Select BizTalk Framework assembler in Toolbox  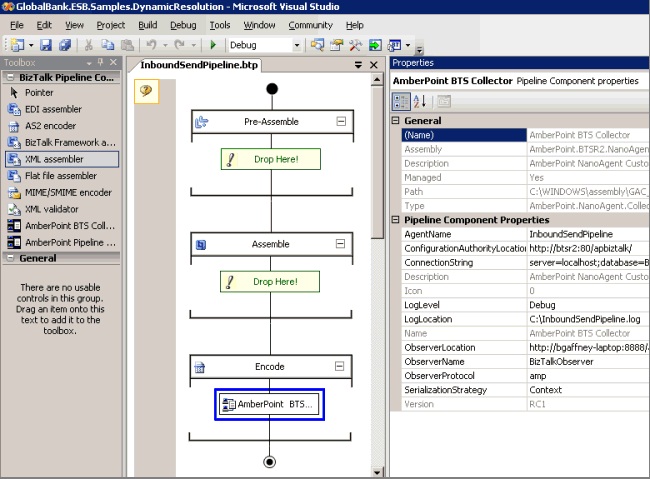[62, 142]
